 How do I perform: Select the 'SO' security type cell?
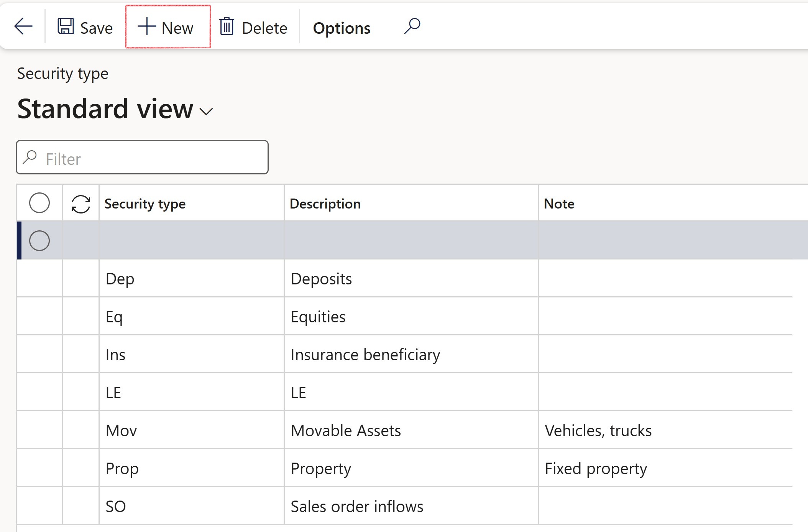pos(192,506)
